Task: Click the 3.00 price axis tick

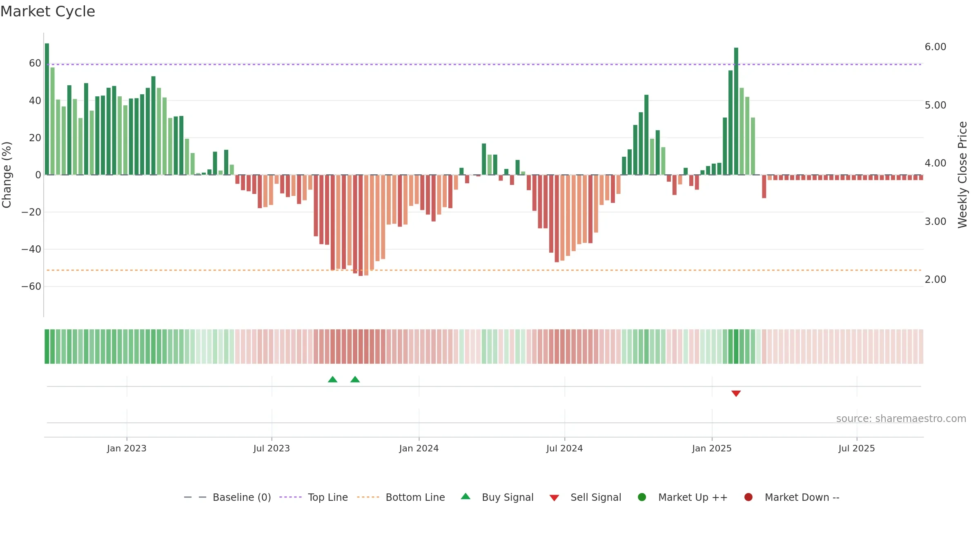Action: click(935, 222)
